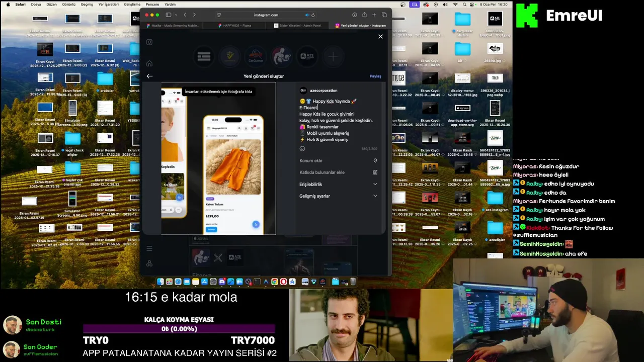644x362 pixels.
Task: Open Xcode from the Dock
Action: click(230, 282)
